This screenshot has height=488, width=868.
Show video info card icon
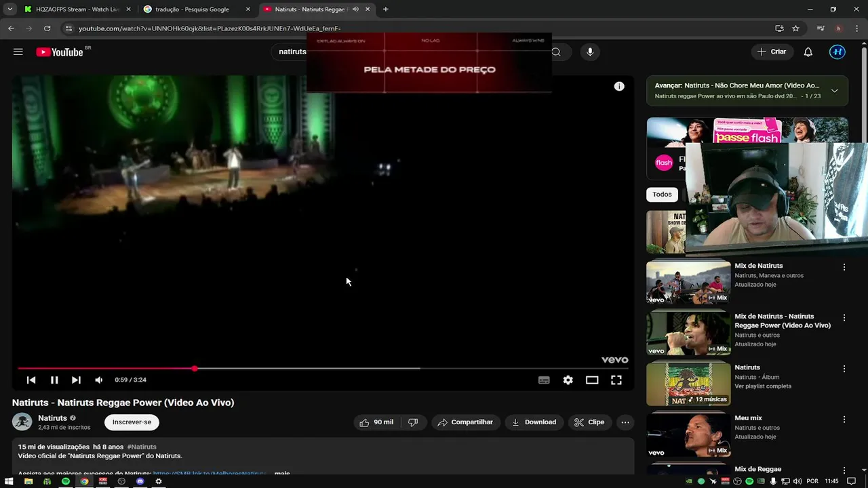619,86
